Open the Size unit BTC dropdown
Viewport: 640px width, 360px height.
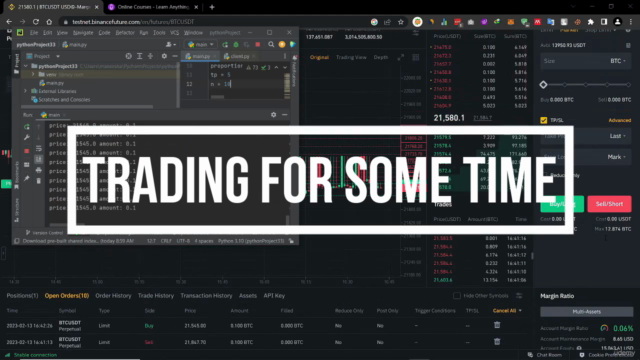[618, 61]
